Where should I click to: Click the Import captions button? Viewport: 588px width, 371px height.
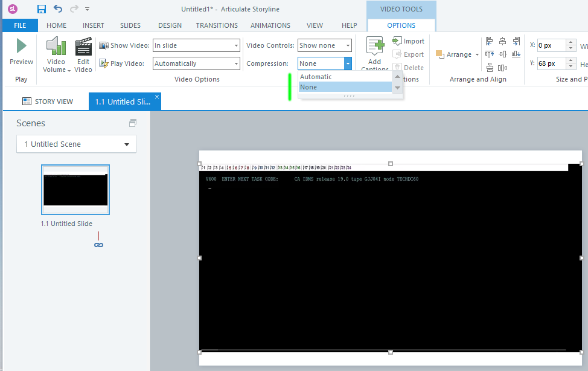point(409,41)
